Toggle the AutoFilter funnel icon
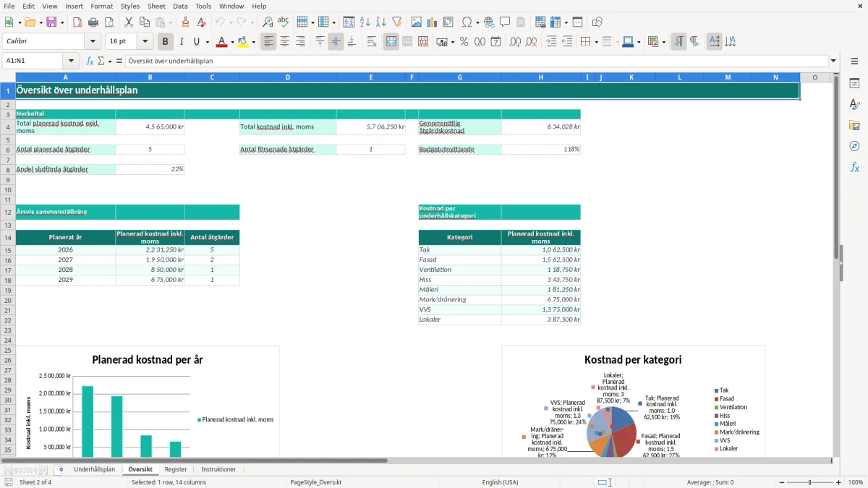Screen dimensions: 868x488 click(397, 22)
